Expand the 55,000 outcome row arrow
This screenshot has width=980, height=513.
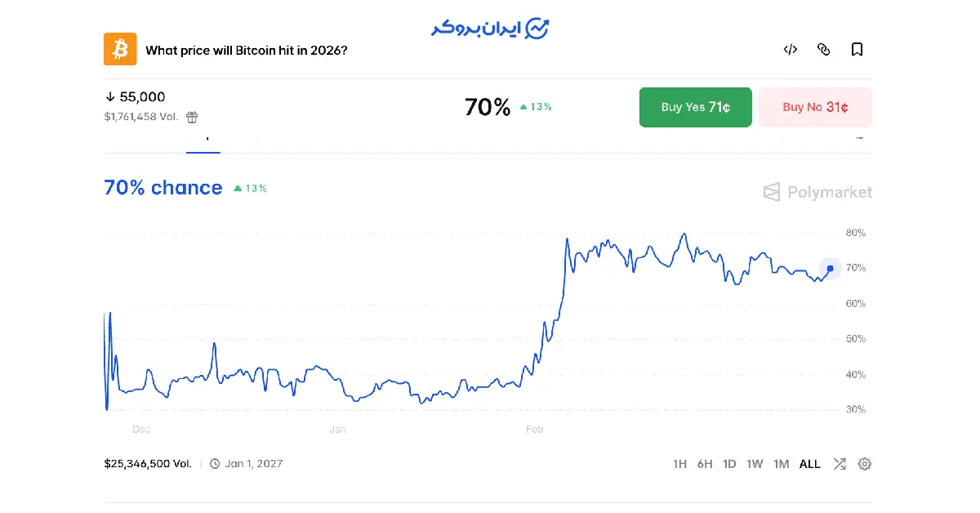click(x=110, y=96)
